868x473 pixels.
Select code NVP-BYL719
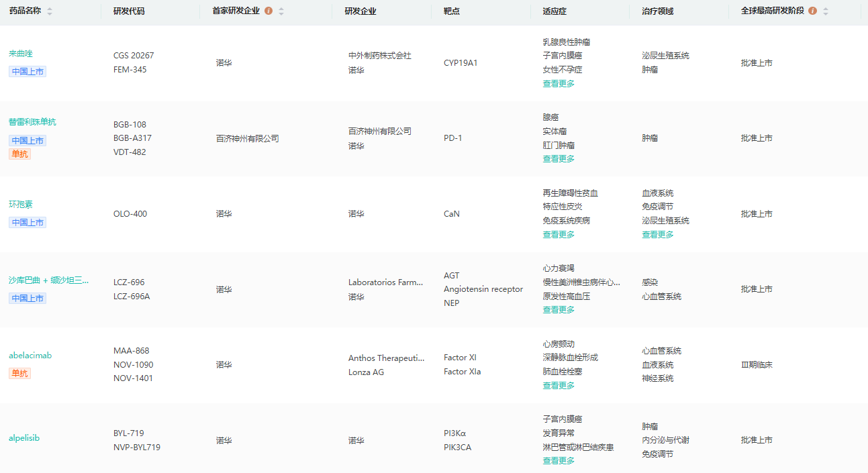[137, 448]
